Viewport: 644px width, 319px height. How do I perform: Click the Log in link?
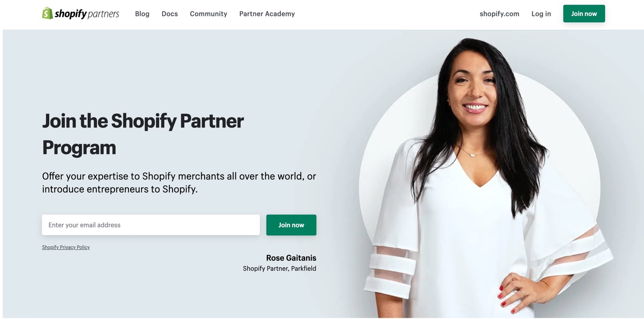pyautogui.click(x=541, y=14)
